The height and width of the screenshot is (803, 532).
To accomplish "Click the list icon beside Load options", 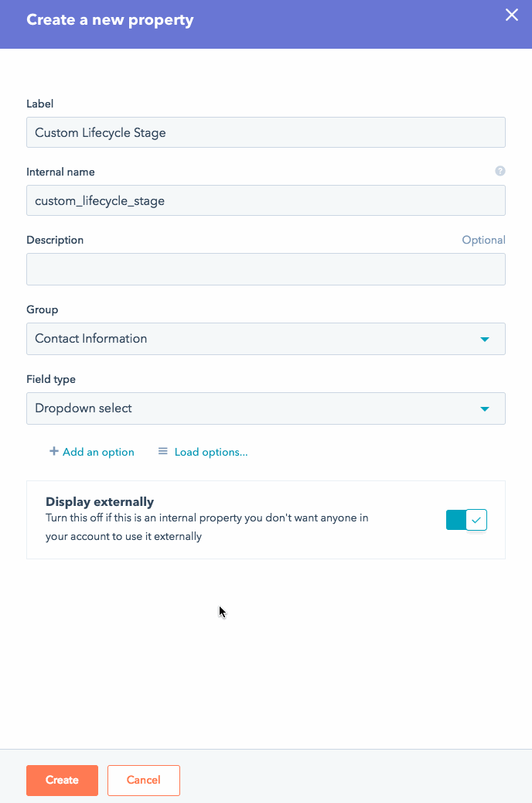I will (162, 451).
